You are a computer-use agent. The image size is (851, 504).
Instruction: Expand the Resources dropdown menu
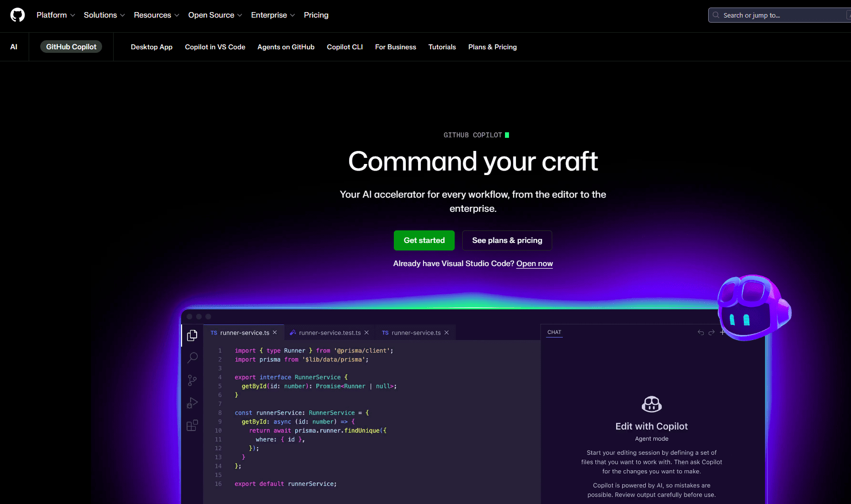click(156, 15)
